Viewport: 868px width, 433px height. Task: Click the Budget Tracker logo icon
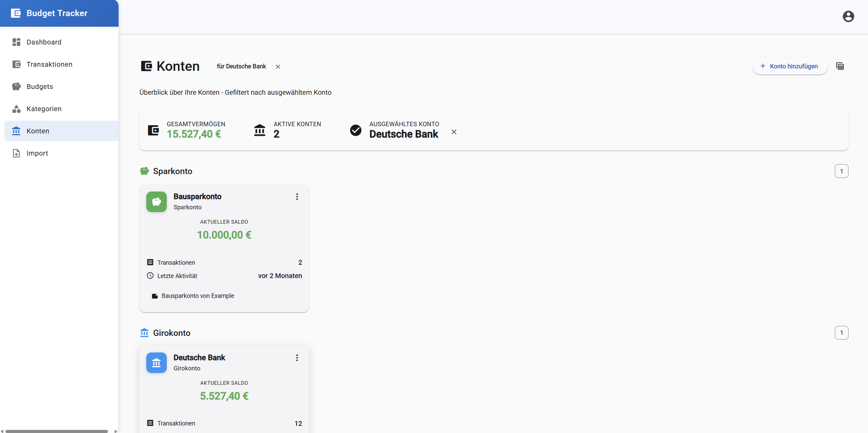pyautogui.click(x=16, y=13)
